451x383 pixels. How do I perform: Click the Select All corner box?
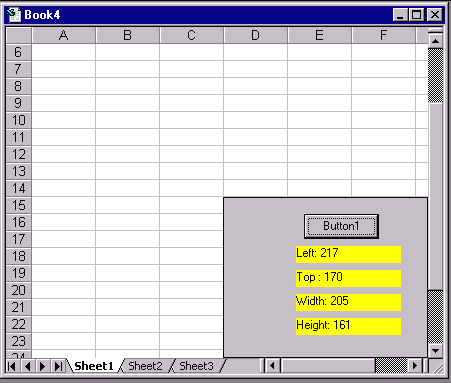(19, 35)
